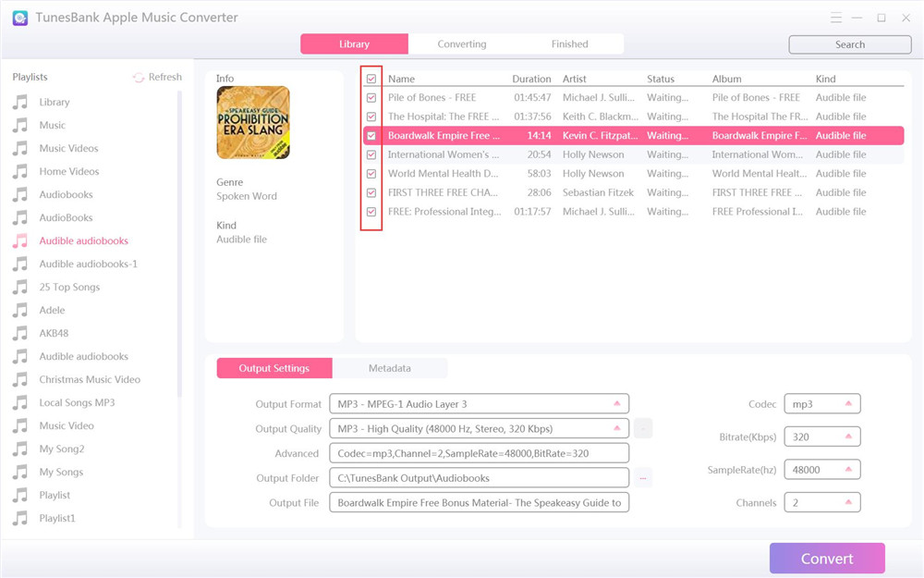
Task: Select the second Audible audiobooks playlist below AKB48
Action: point(84,356)
